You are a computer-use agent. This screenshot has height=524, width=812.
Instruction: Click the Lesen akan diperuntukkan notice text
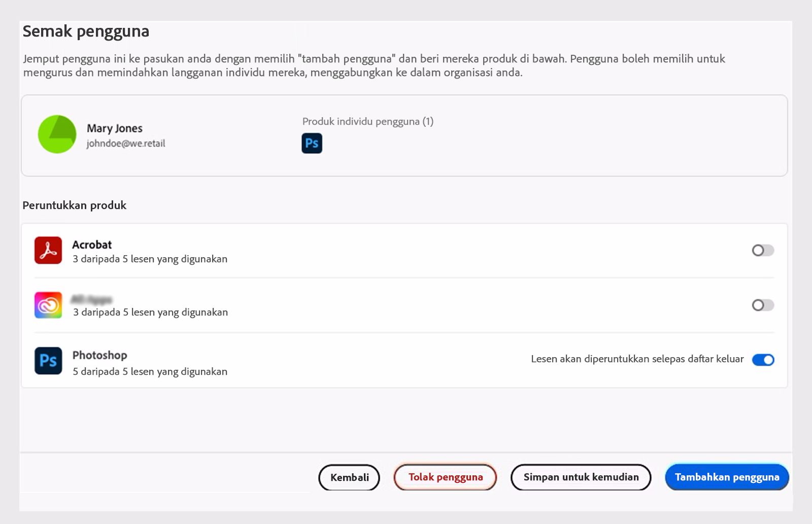(x=637, y=359)
